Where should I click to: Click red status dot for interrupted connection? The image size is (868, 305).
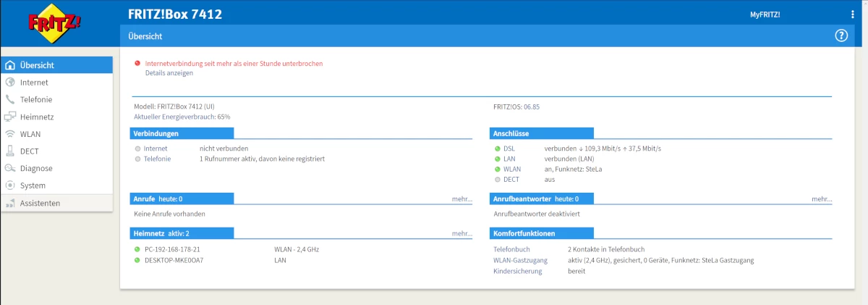pos(137,64)
